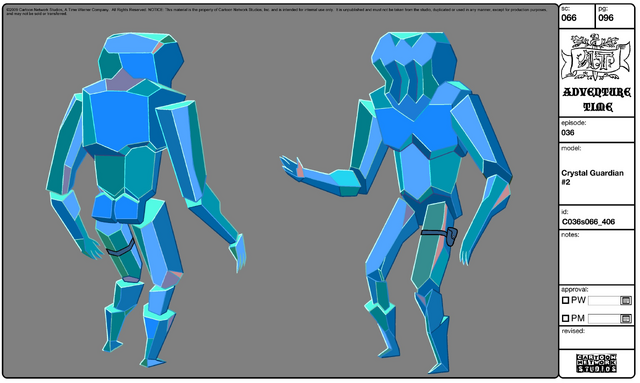Click the PM approval date field
The image size is (640, 383).
point(604,318)
